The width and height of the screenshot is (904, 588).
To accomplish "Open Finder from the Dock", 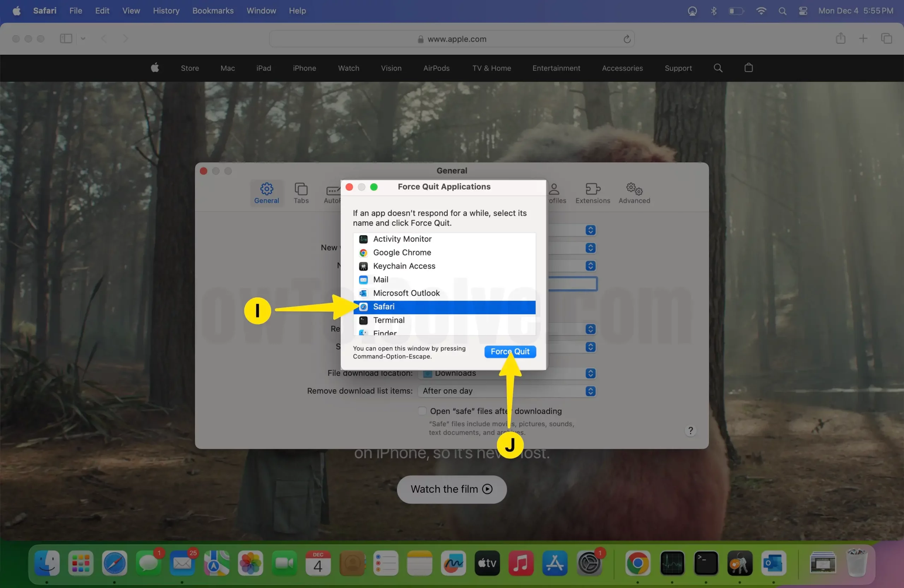I will [x=47, y=563].
